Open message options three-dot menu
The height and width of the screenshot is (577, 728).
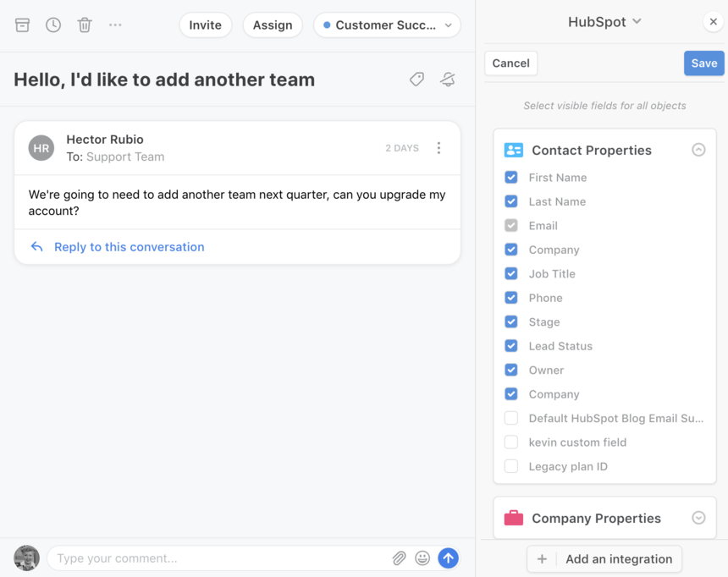pyautogui.click(x=438, y=148)
